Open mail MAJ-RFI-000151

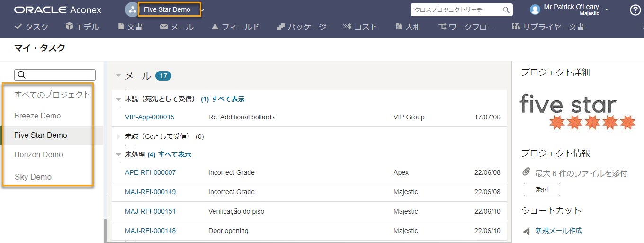pyautogui.click(x=150, y=211)
